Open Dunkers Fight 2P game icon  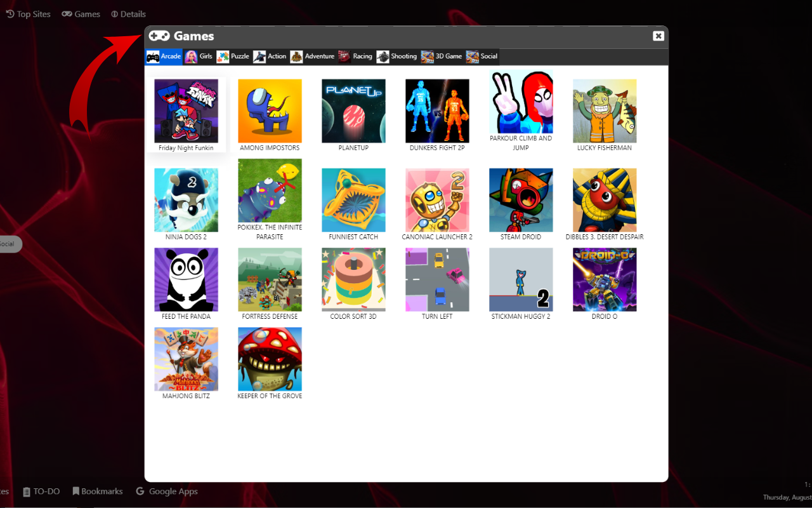pos(437,111)
